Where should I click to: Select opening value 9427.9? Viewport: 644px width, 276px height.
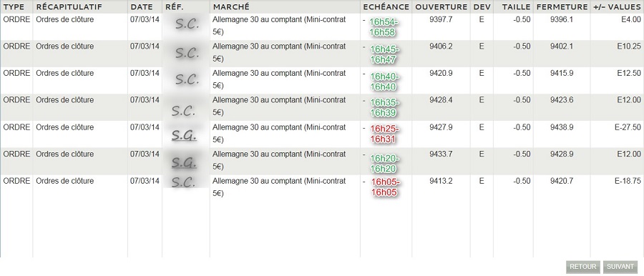pos(441,127)
